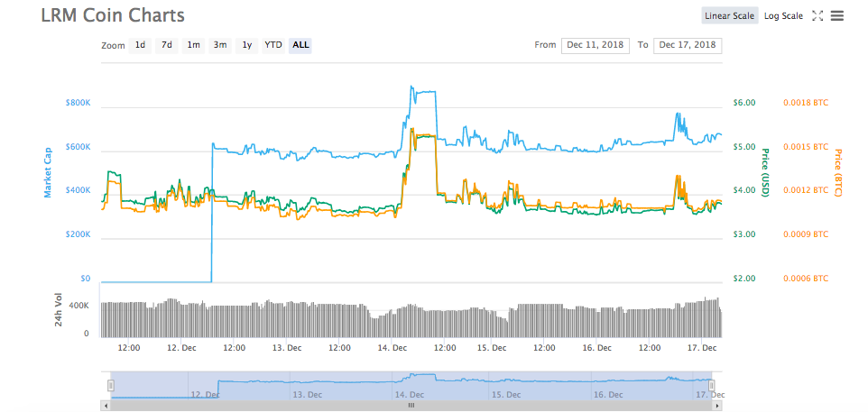Viewport: 868px width, 412px height.
Task: Click the 13. Dec x-axis label
Action: click(286, 348)
